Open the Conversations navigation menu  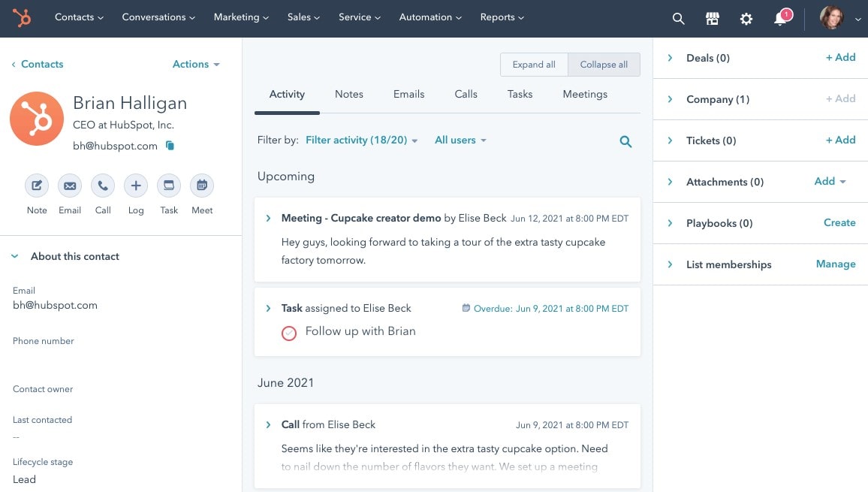[x=158, y=17]
